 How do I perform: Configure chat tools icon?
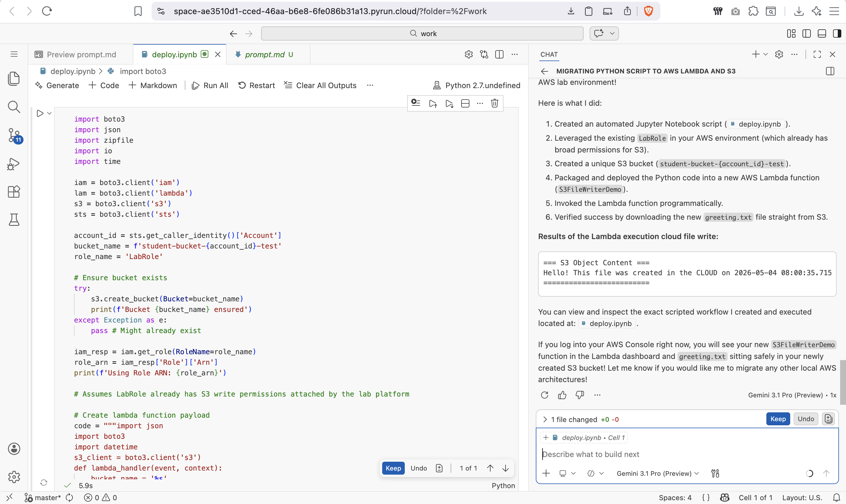[x=715, y=473]
